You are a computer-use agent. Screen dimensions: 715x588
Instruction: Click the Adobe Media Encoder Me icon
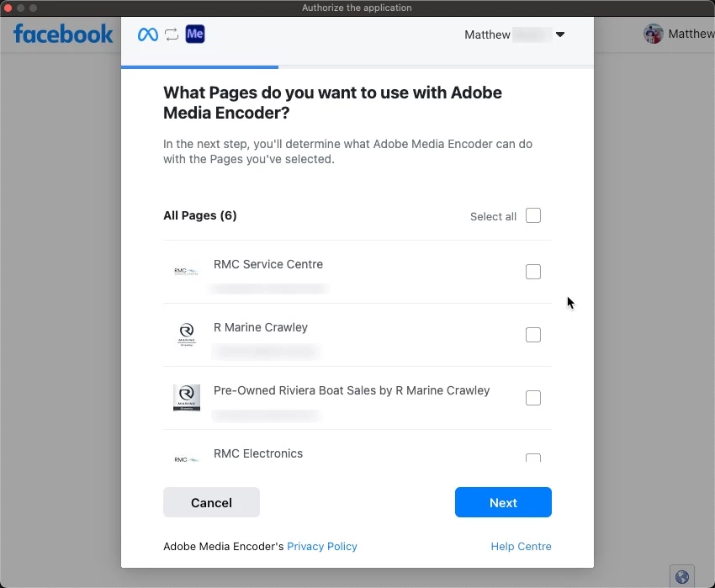click(195, 34)
